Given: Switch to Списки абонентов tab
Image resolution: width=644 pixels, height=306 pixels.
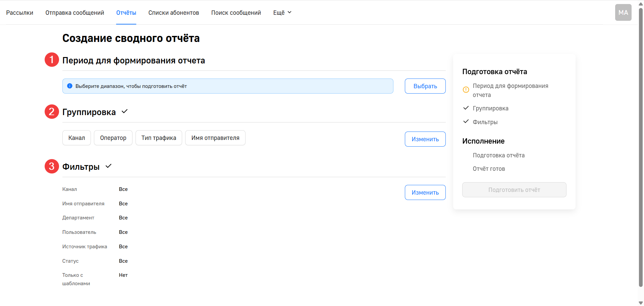Looking at the screenshot, I should click(173, 13).
